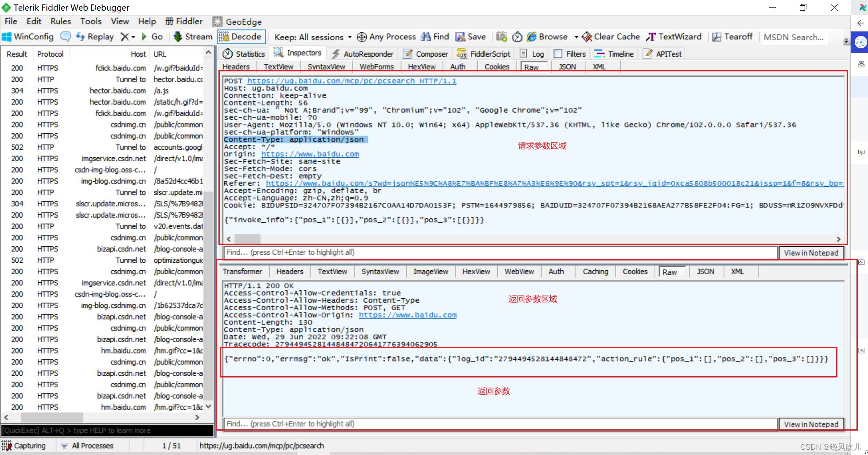Open Find to search sessions

pos(436,37)
